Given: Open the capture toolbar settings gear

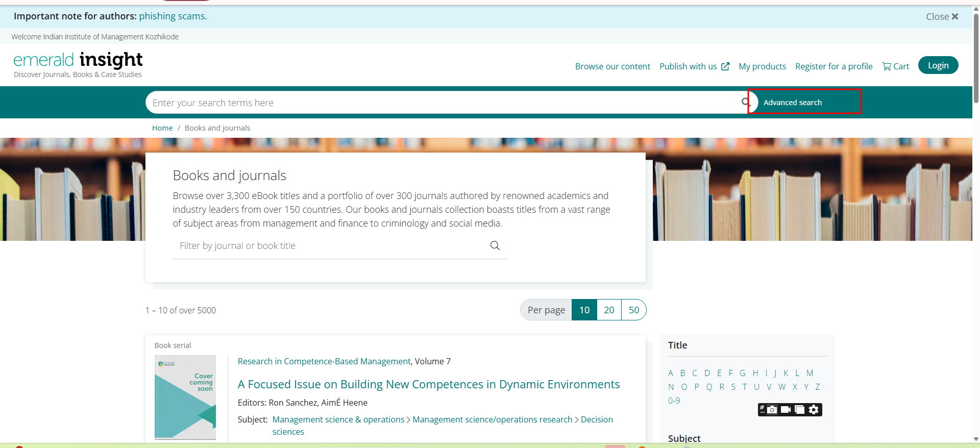Looking at the screenshot, I should (x=814, y=410).
